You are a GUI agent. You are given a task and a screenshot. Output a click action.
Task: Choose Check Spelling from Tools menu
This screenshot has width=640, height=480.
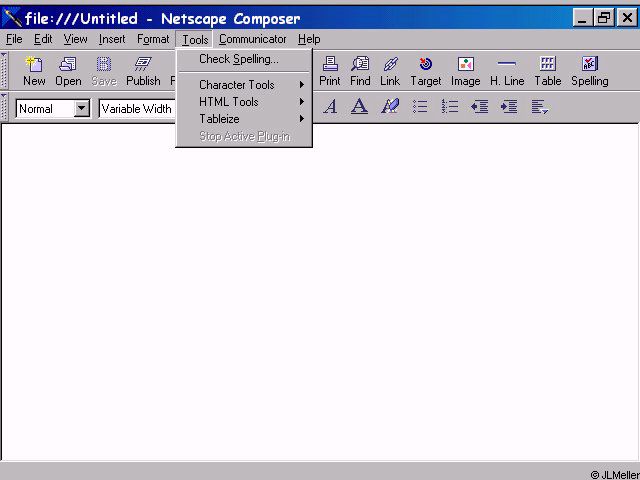(x=244, y=59)
